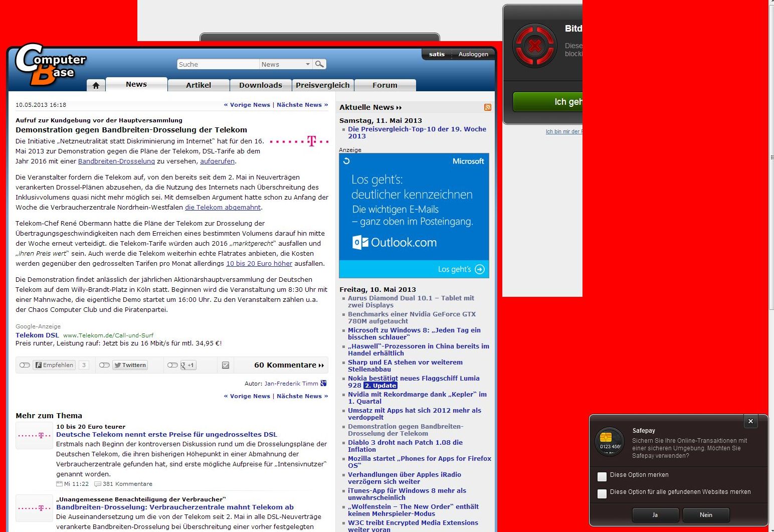Viewport: 774px width, 532px height.
Task: Open 'Verbraucherzentrale mahnt Telekom ab' article
Action: tap(175, 507)
